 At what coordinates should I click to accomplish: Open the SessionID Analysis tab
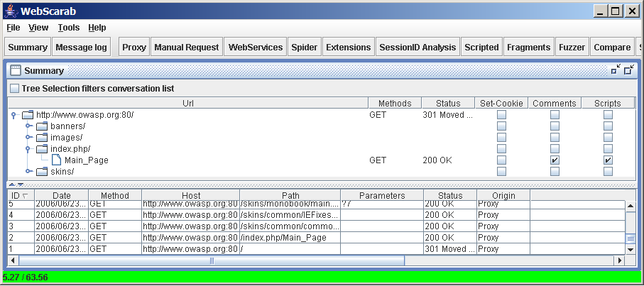pyautogui.click(x=417, y=47)
